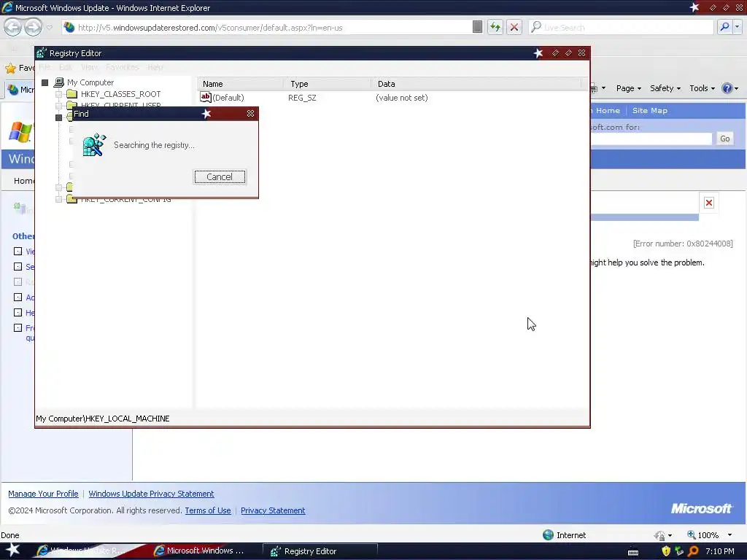747x560 pixels.
Task: Expand the HKEY_CURRENT_CONFIG key
Action: click(x=58, y=200)
